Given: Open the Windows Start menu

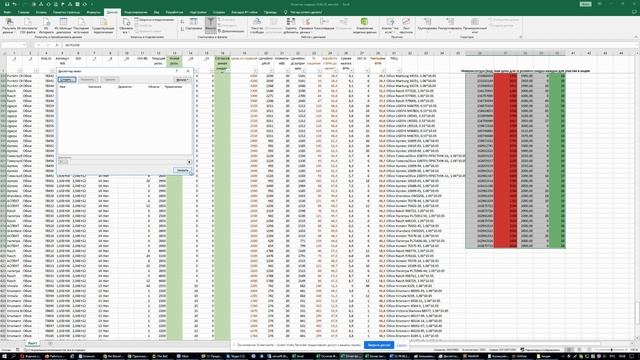Looking at the screenshot, I should [x=4, y=356].
